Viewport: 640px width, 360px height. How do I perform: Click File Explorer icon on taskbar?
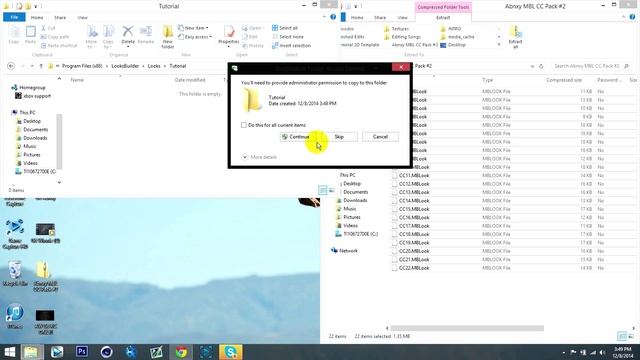[31, 351]
